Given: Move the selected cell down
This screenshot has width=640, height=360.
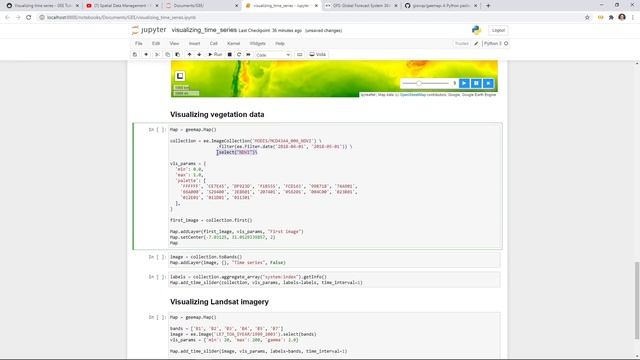Looking at the screenshot, I should [x=199, y=54].
